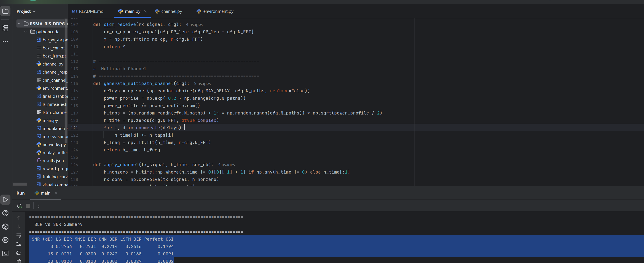Open best_cnn.pt in project tree
The height and width of the screenshot is (263, 644).
coord(51,48)
